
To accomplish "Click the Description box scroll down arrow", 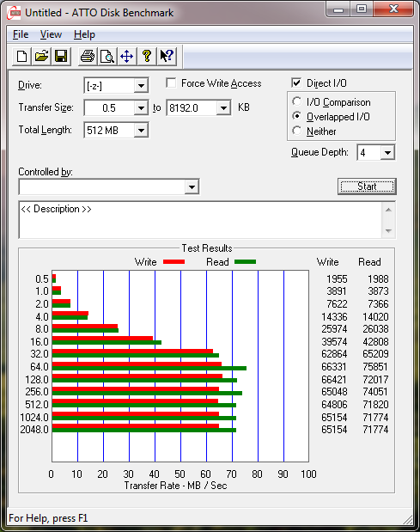I will [x=388, y=230].
